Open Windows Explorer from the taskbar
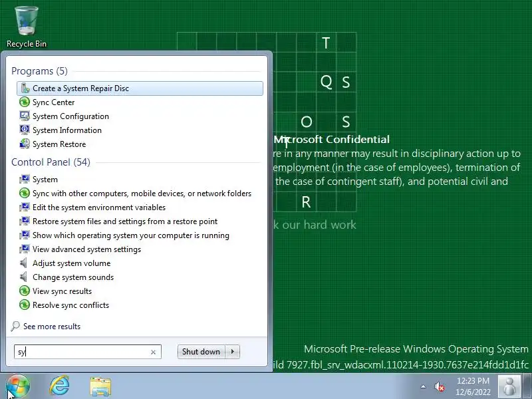 coord(100,386)
